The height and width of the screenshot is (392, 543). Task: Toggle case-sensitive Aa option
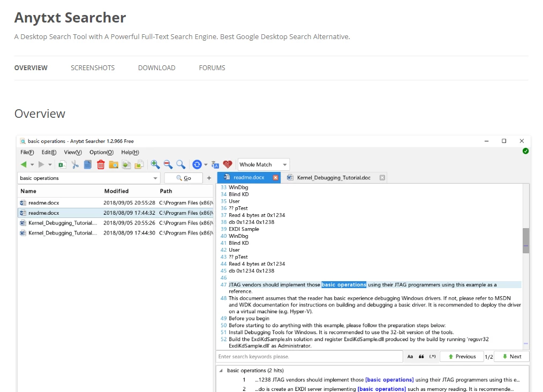click(x=410, y=356)
